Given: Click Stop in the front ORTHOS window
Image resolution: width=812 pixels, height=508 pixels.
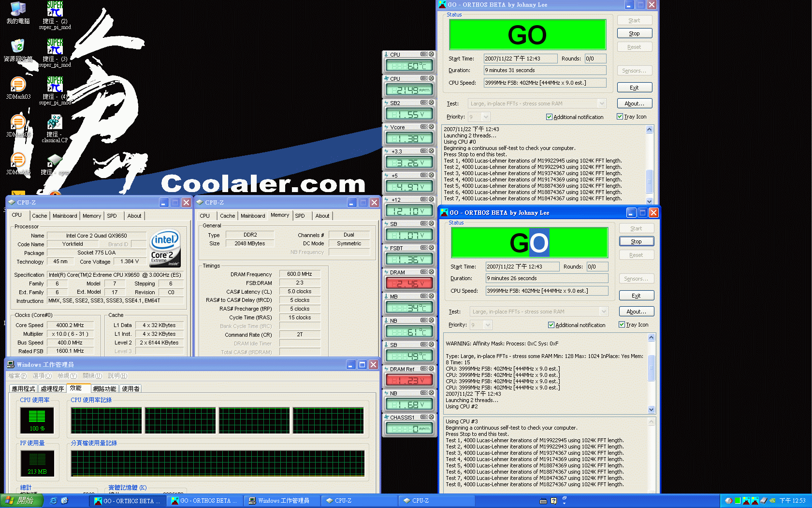Looking at the screenshot, I should tap(636, 241).
